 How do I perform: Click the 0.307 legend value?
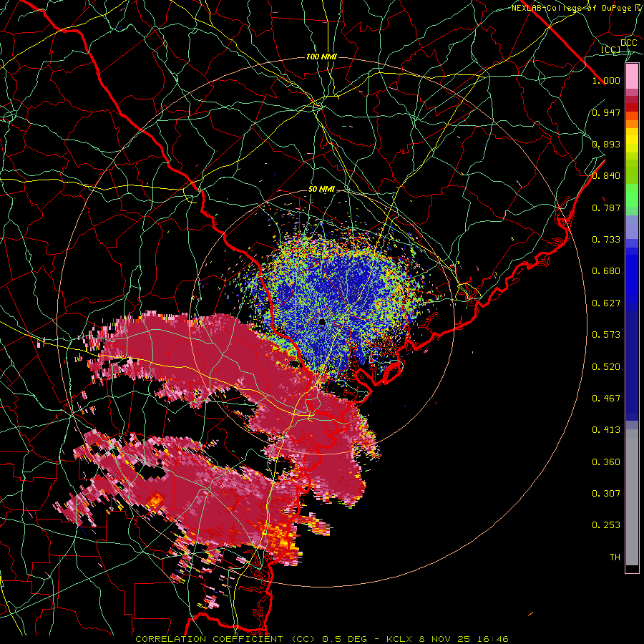[606, 494]
